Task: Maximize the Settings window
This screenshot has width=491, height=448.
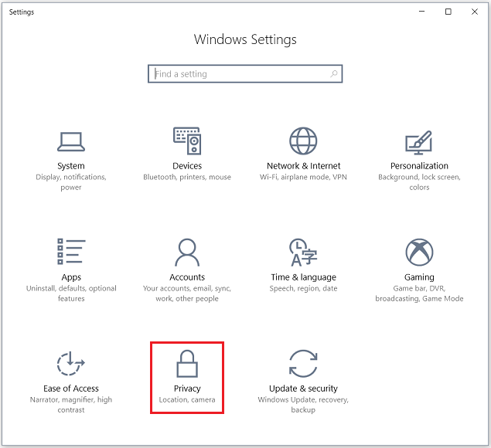Action: click(x=448, y=12)
